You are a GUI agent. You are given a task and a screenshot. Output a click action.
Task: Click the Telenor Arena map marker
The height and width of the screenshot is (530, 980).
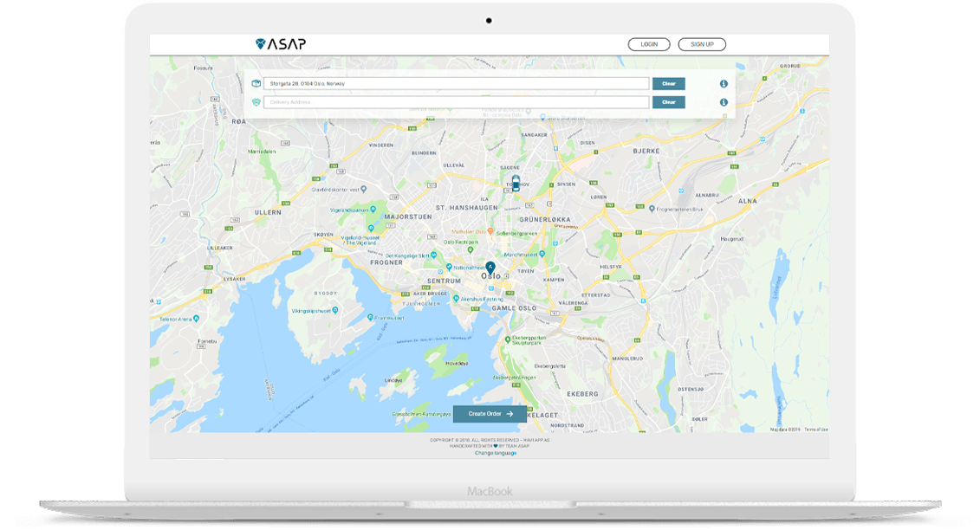point(196,318)
